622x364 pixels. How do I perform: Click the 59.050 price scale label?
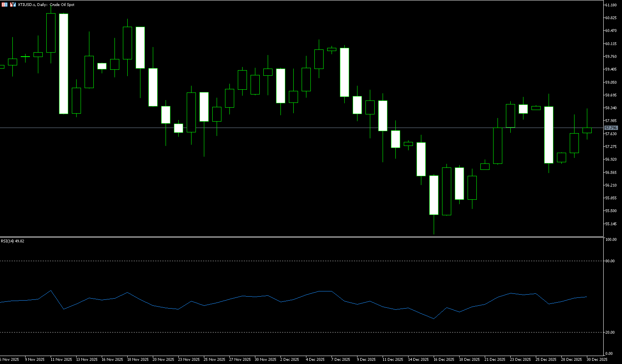pyautogui.click(x=611, y=83)
